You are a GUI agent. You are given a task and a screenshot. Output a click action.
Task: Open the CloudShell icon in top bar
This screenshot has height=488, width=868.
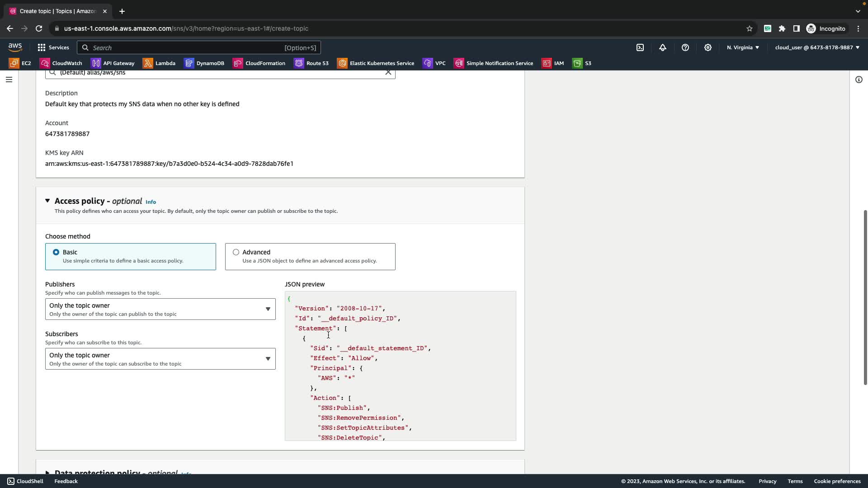click(x=640, y=47)
